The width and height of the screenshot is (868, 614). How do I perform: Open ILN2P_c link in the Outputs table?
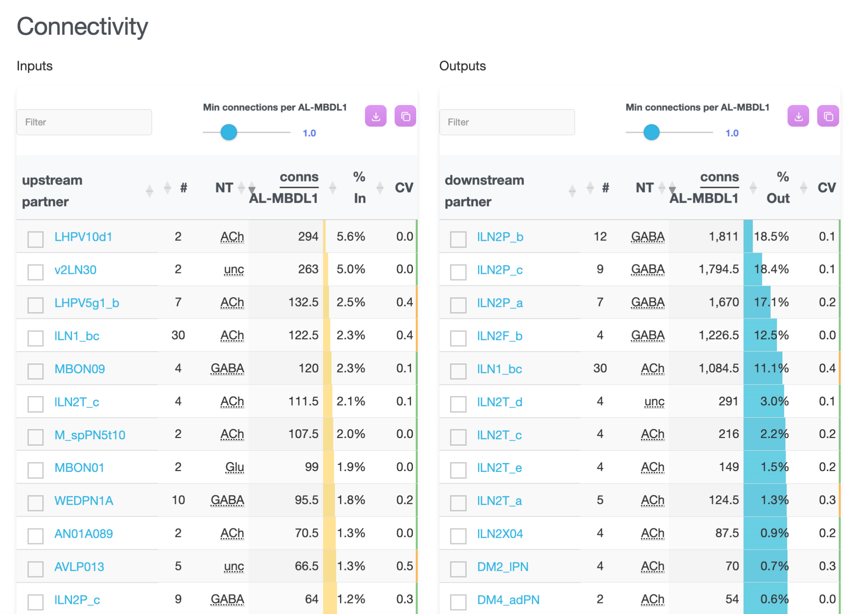500,270
